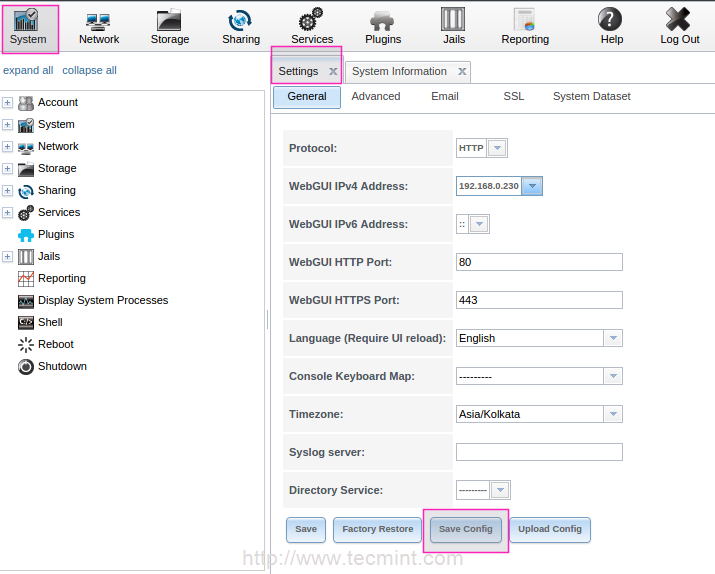Open the Plugins top toolbar icon
The height and width of the screenshot is (574, 715).
[x=382, y=21]
